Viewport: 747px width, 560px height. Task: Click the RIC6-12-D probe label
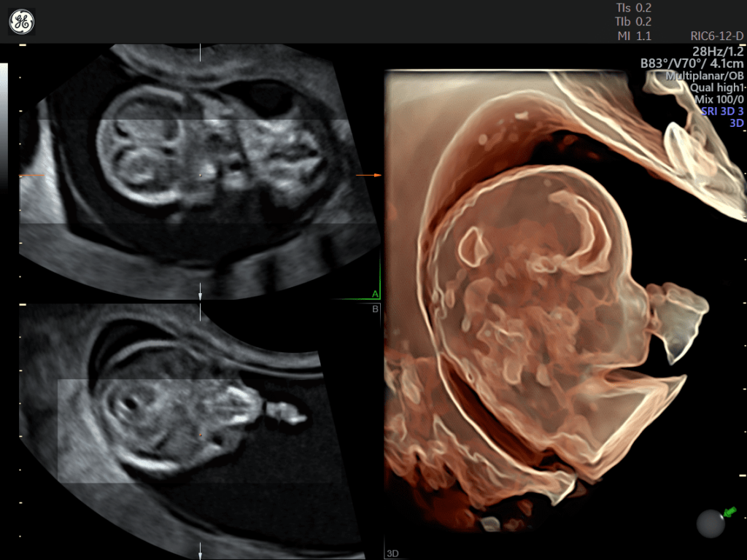pos(717,36)
